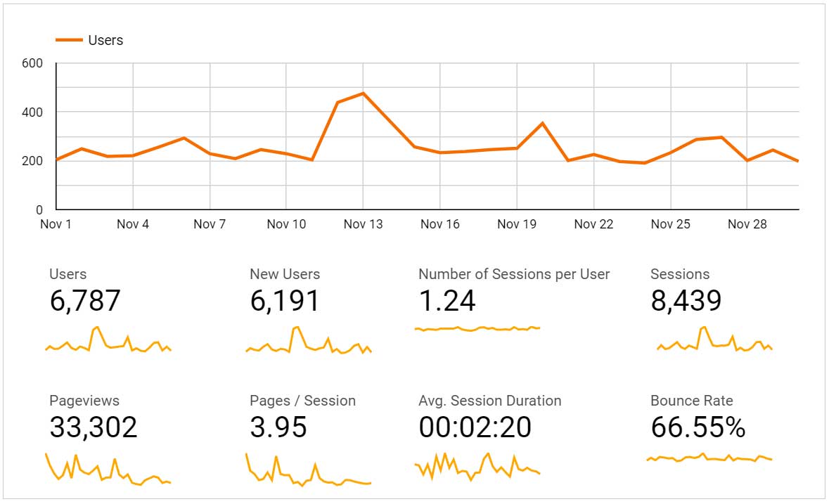
Task: Click the sparkline beneath the Bounce Rate value
Action: click(x=709, y=458)
